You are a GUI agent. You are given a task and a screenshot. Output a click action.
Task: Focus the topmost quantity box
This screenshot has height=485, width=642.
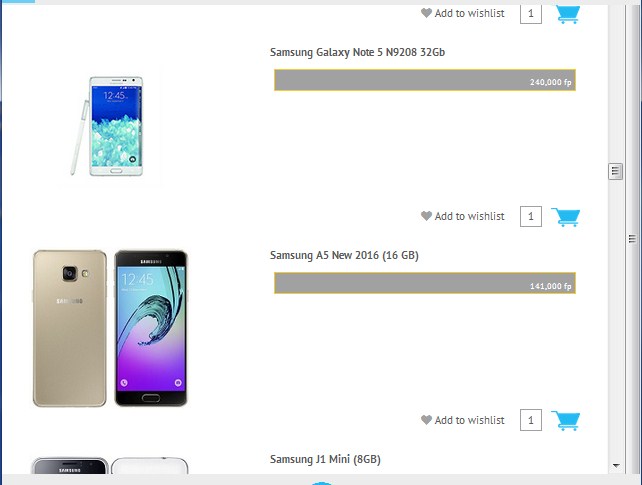coord(531,14)
